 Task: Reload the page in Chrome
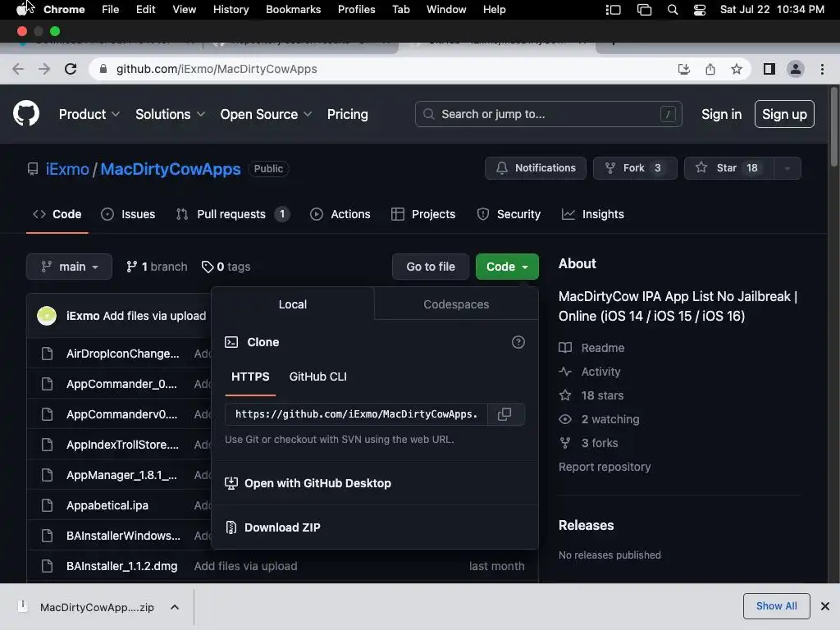pos(71,69)
